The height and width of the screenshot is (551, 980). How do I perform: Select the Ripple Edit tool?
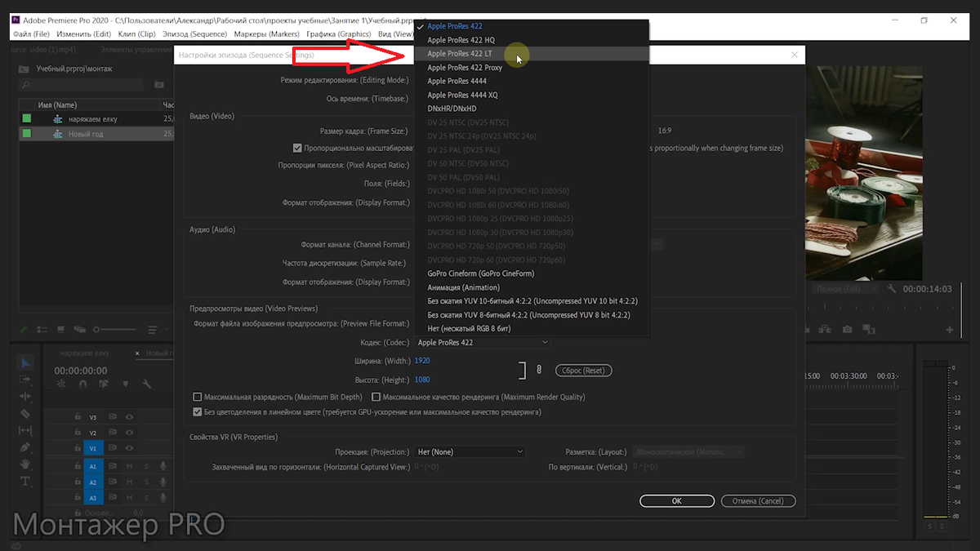(x=25, y=397)
